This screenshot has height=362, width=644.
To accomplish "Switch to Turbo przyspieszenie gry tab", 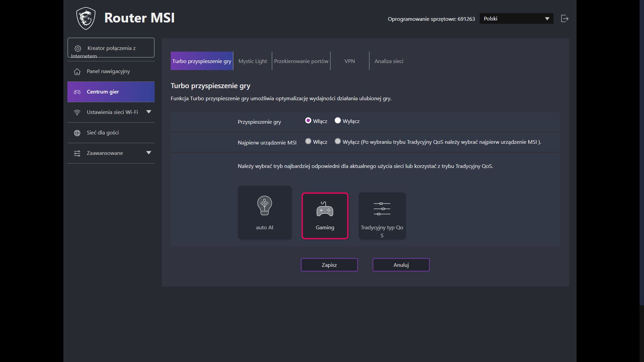I will click(202, 61).
